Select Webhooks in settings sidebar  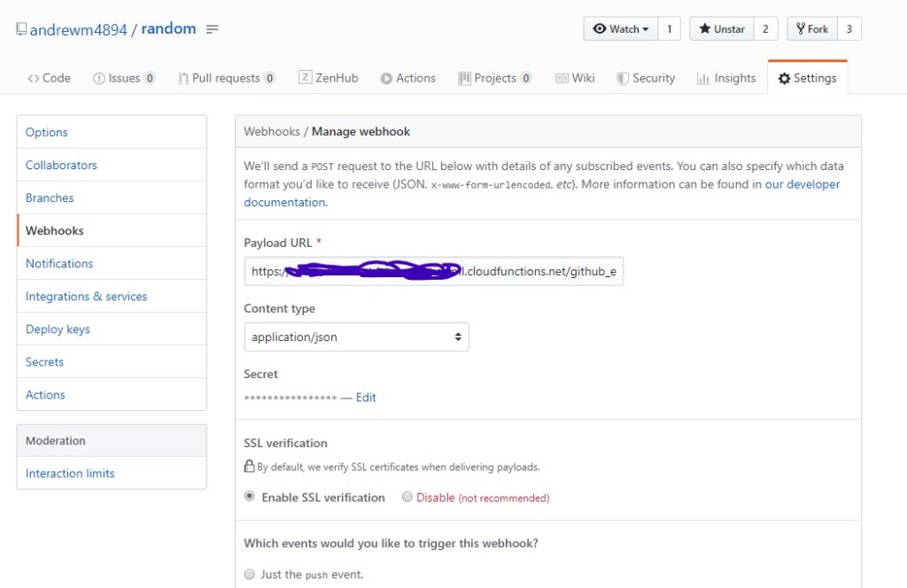[112, 231]
